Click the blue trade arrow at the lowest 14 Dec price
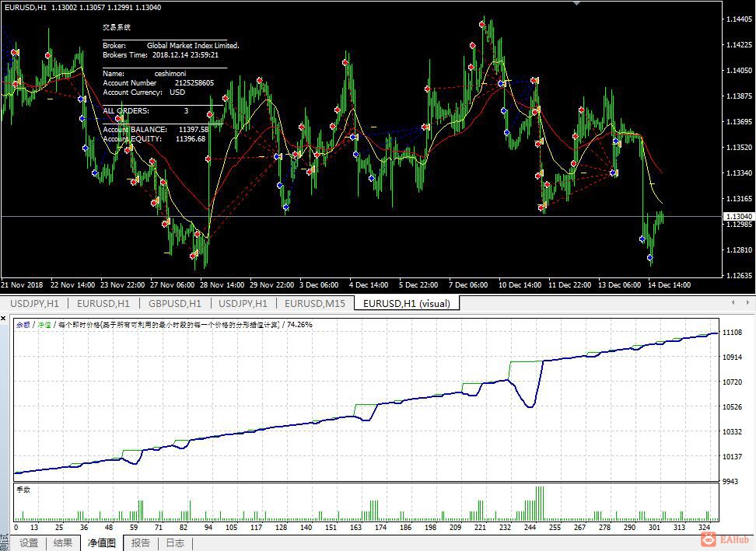756x551 pixels. [x=650, y=258]
